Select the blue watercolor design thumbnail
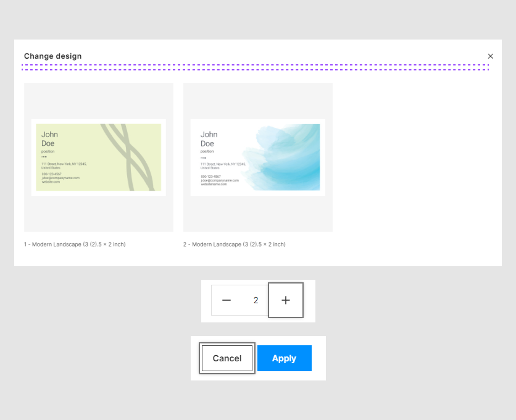 [257, 157]
